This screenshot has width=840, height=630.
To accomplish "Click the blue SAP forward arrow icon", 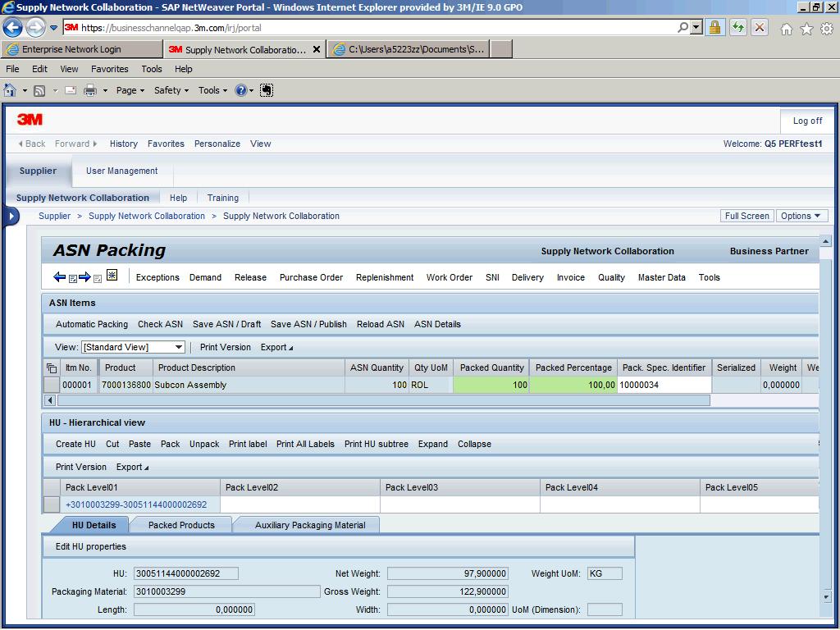I will (84, 277).
